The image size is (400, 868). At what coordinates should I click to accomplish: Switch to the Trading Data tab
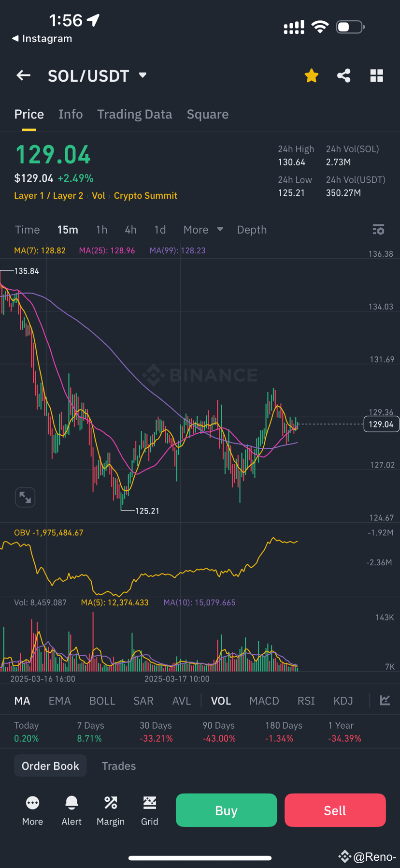[x=135, y=114]
